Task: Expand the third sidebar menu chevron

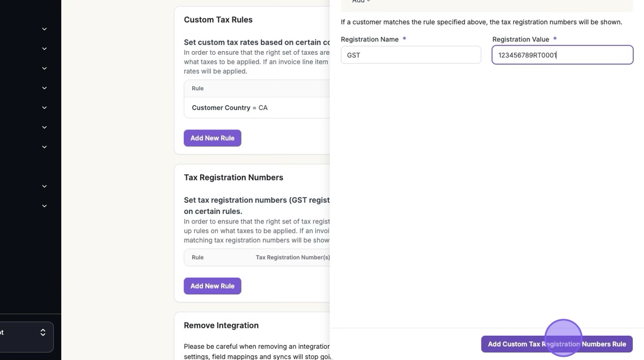Action: 45,68
